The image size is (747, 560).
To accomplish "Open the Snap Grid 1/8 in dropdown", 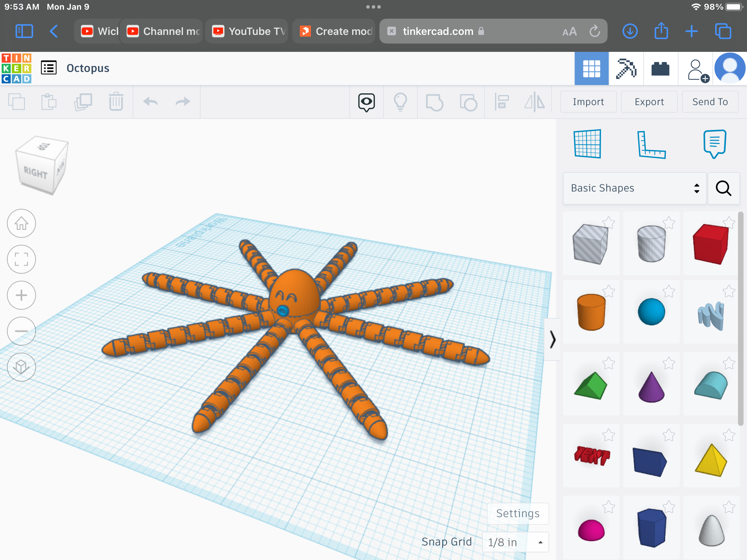I will (515, 542).
